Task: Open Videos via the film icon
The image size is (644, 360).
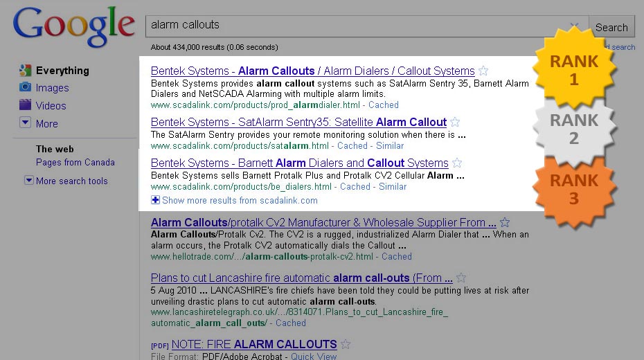Action: tap(26, 105)
